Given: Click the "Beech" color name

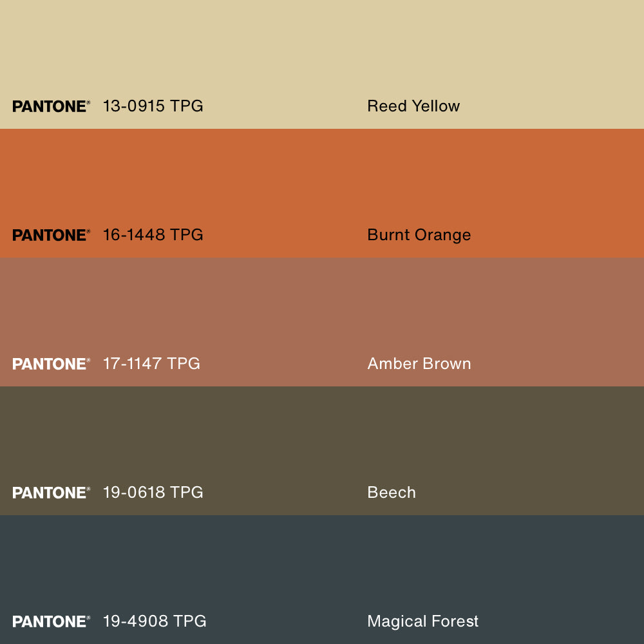Looking at the screenshot, I should 392,493.
